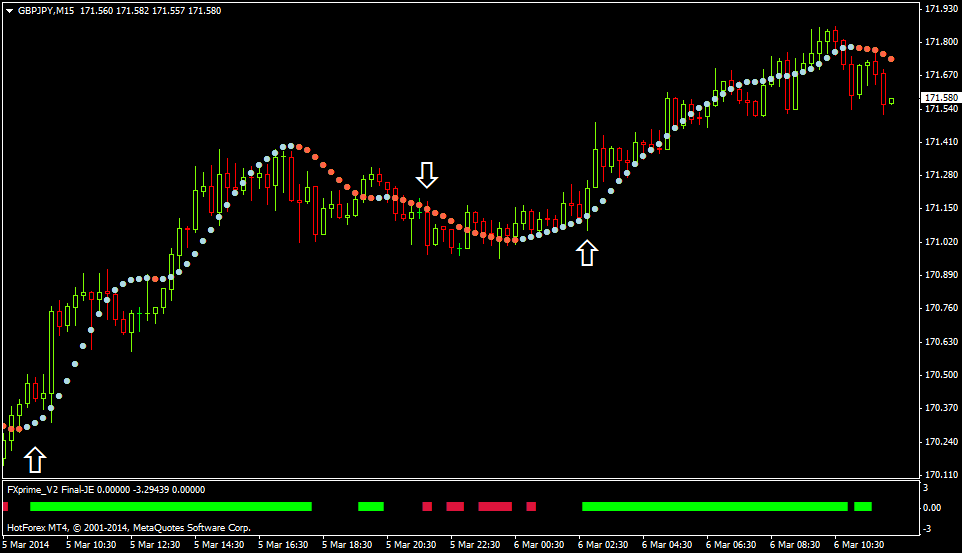Click the last orange dot on the trend line
Screen dimensions: 962x553
tap(891, 59)
